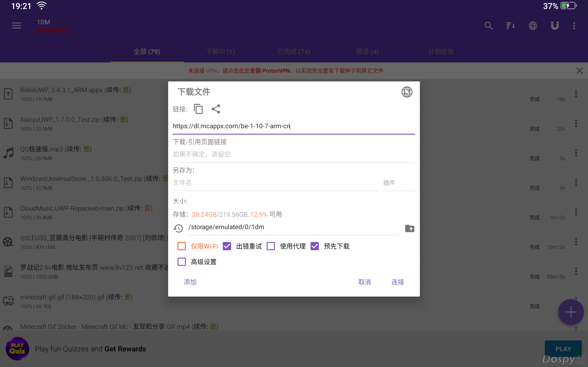Switch to the 已完成 tab
Viewport: 588px width, 367px height.
294,51
